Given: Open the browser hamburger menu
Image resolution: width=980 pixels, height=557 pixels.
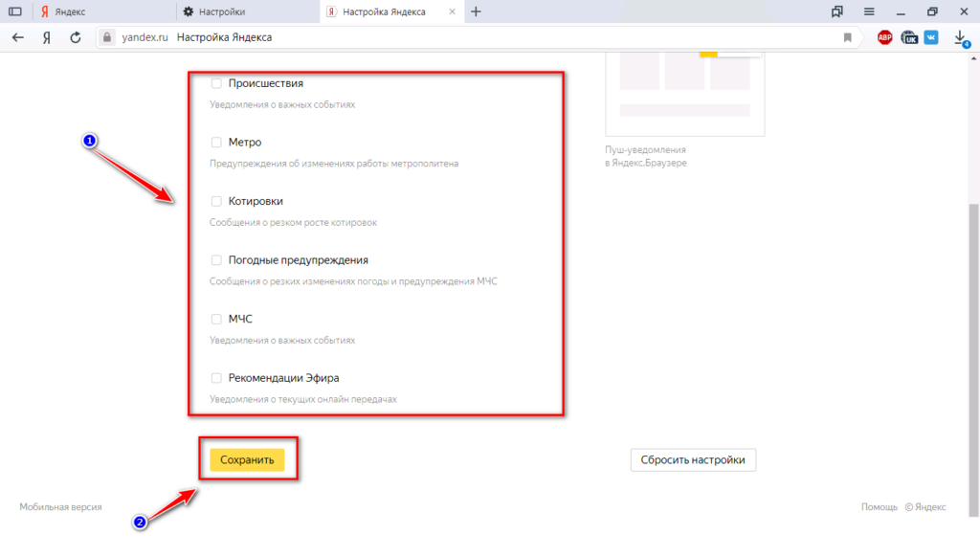Looking at the screenshot, I should tap(869, 11).
